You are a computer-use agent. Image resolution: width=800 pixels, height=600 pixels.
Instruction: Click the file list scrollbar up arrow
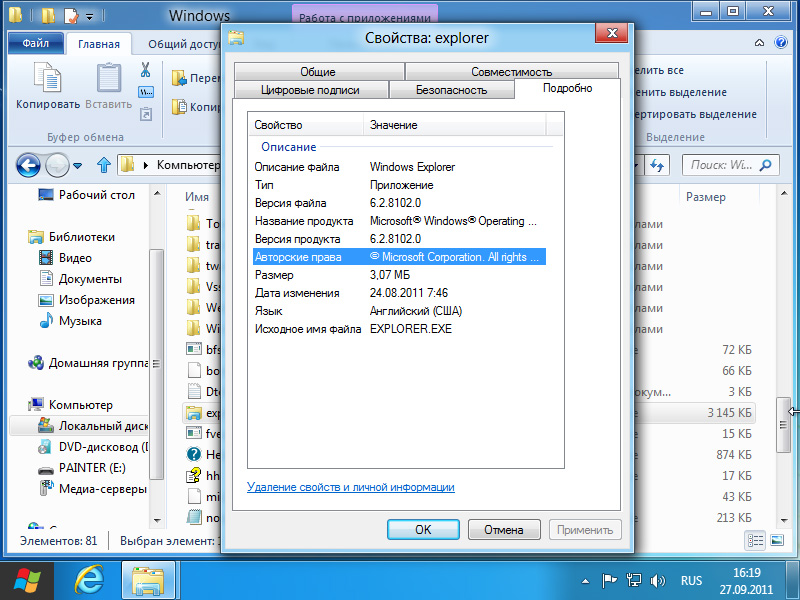click(x=784, y=193)
